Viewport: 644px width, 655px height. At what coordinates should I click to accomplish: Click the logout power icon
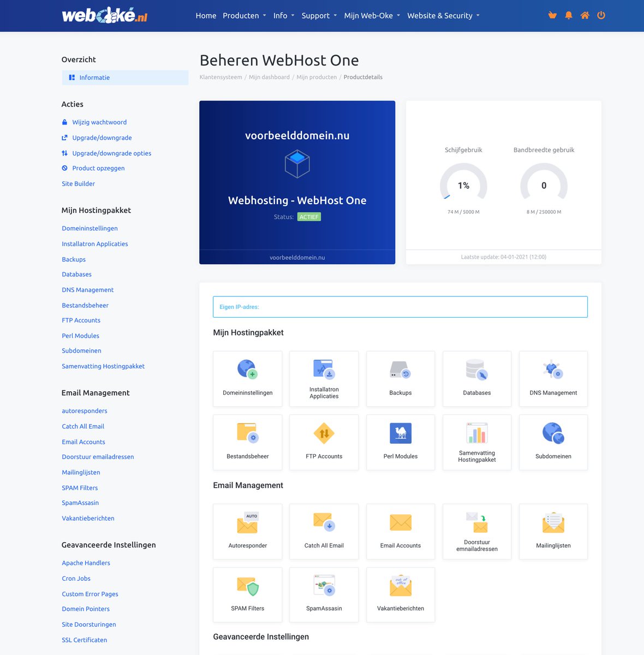601,15
